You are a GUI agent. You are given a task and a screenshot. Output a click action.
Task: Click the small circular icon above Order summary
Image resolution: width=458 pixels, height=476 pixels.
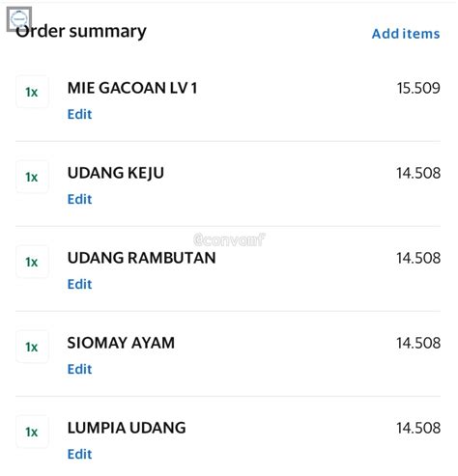[x=19, y=19]
